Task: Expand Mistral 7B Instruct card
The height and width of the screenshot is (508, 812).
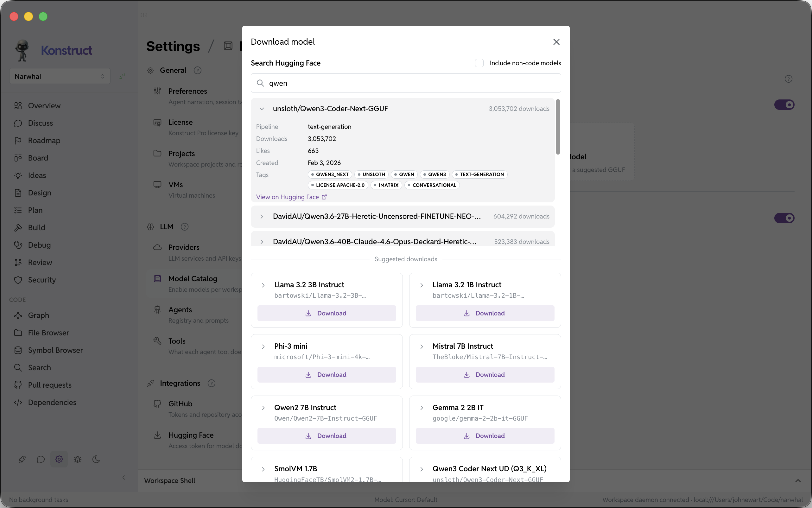Action: pyautogui.click(x=422, y=347)
